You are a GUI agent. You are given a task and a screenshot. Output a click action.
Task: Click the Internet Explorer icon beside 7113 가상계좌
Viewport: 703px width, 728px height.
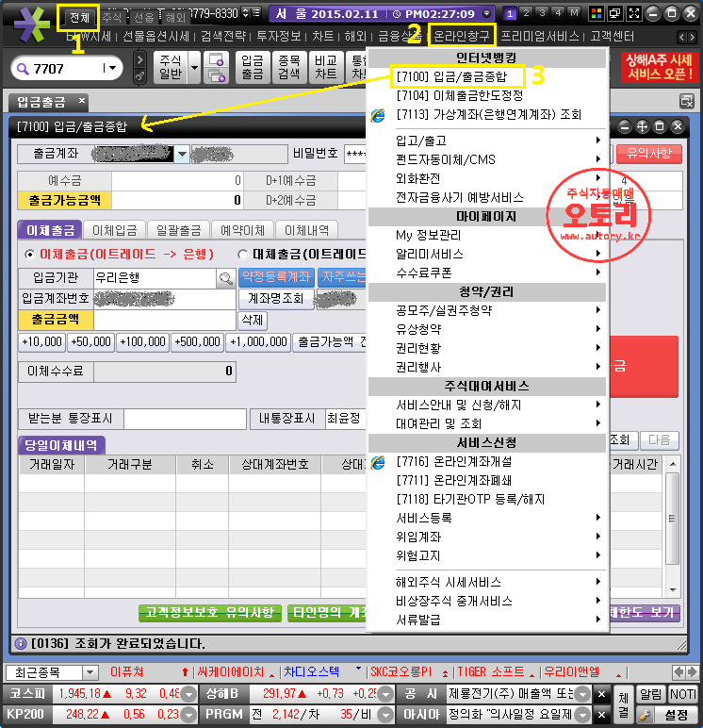(378, 115)
